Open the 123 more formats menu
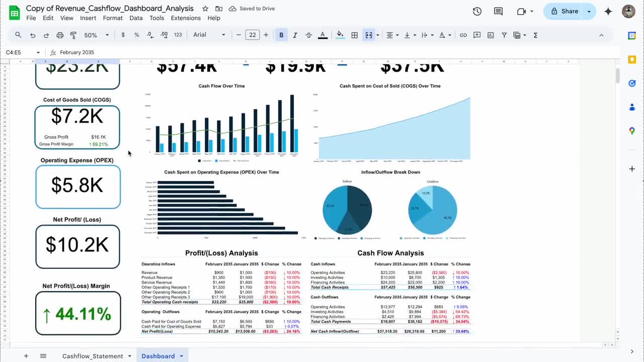644x362 pixels. 178,35
